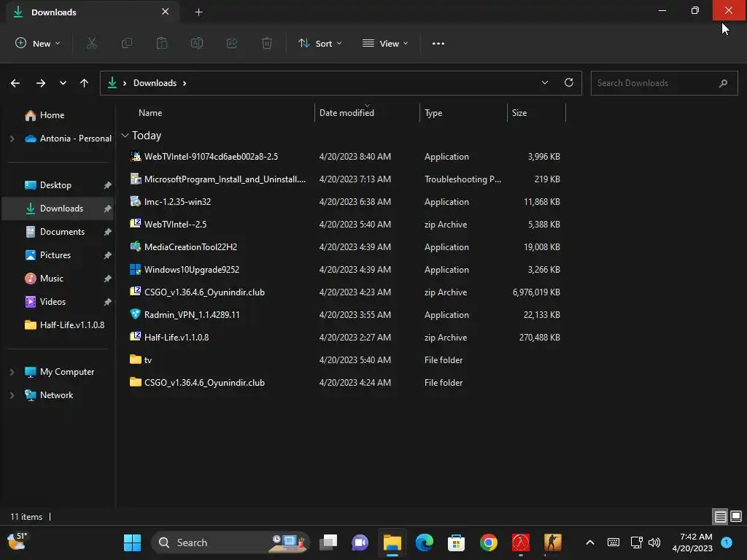
Task: Refresh the Downloads folder view
Action: tap(569, 83)
